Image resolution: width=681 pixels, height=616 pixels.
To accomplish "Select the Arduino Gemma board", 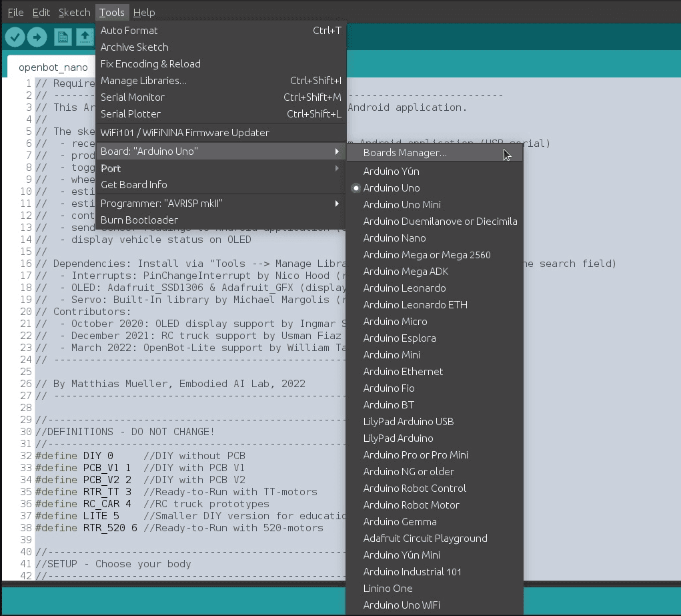I will 435,522.
